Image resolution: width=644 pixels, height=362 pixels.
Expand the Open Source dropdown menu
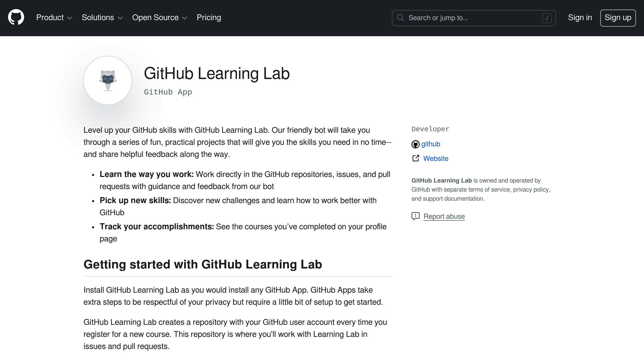160,18
